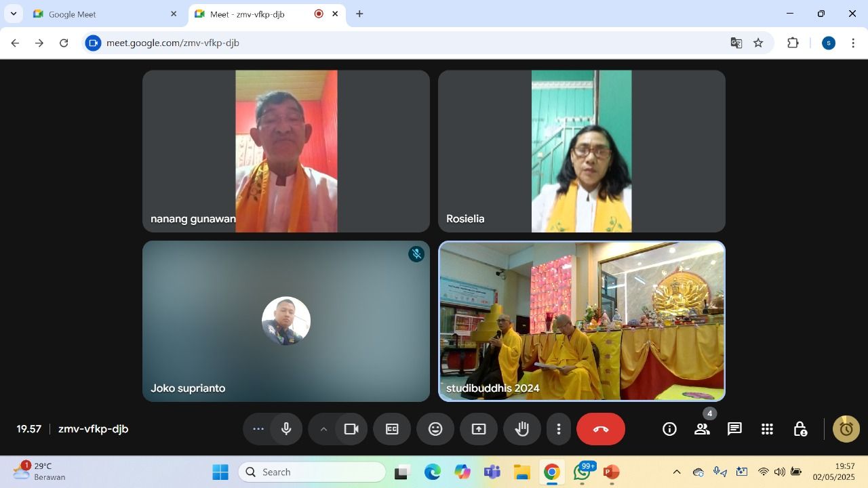This screenshot has height=488, width=868.
Task: Turn on closed captions
Action: point(392,429)
